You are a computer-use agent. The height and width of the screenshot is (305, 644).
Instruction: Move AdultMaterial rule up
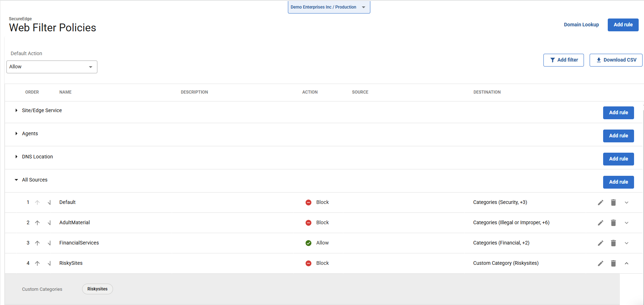(37, 223)
